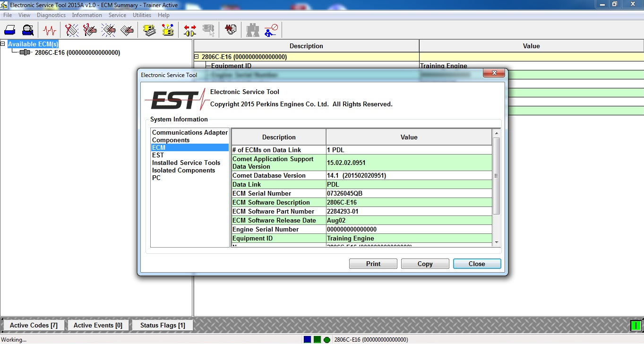
Task: Click main window Value column header
Action: [x=532, y=46]
